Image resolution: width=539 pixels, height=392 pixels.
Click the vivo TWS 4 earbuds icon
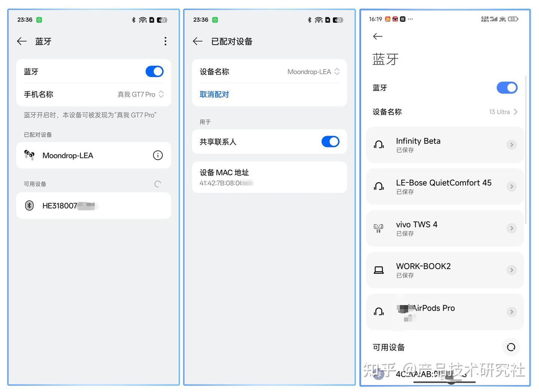point(378,228)
